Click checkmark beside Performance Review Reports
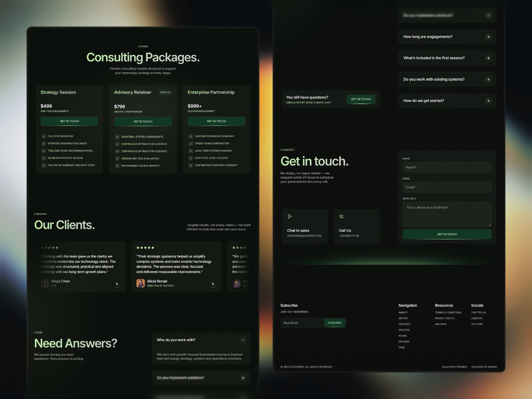The width and height of the screenshot is (532, 399). coord(117,166)
